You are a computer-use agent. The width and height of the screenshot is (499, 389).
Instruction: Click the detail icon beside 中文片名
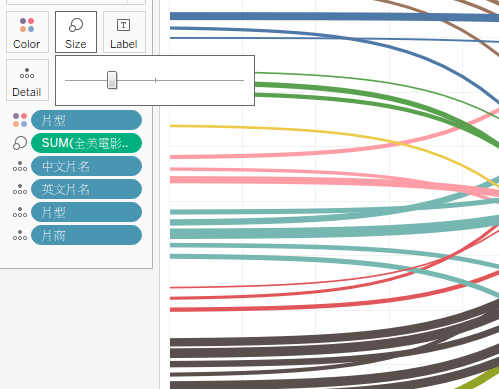click(20, 166)
